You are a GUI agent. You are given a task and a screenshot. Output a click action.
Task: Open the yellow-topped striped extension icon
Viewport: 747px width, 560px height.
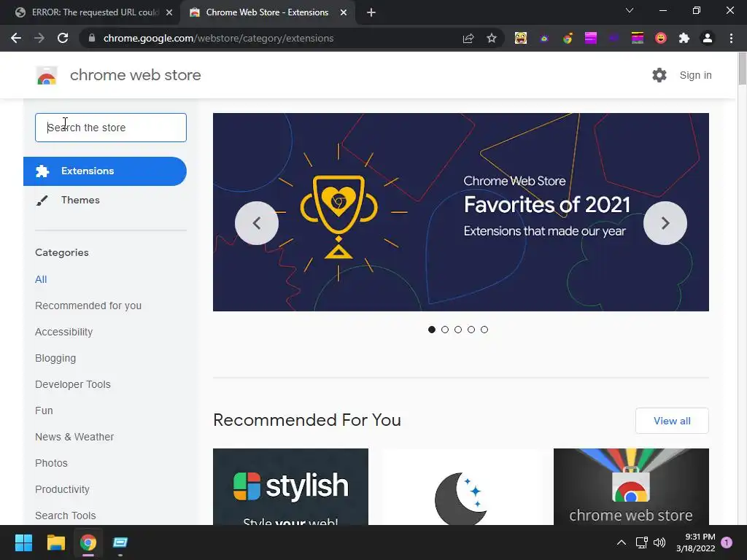click(638, 38)
